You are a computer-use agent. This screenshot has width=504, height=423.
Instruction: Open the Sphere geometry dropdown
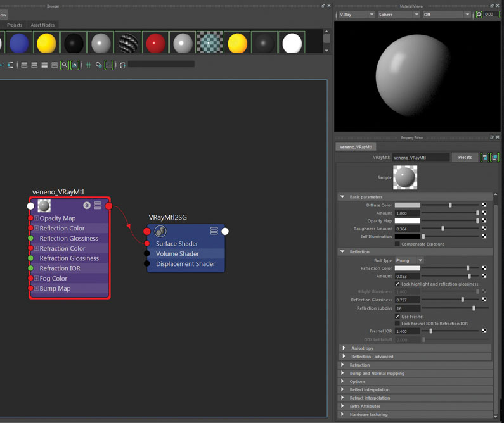399,15
